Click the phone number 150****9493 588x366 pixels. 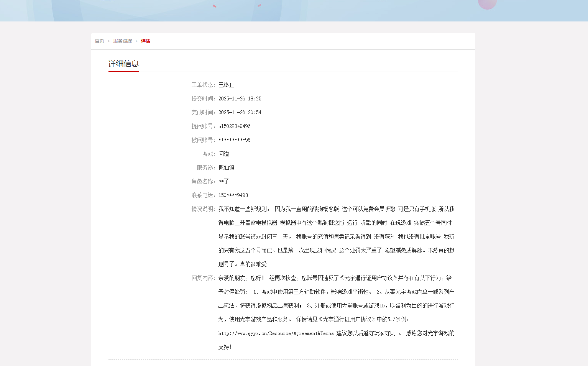pyautogui.click(x=233, y=195)
